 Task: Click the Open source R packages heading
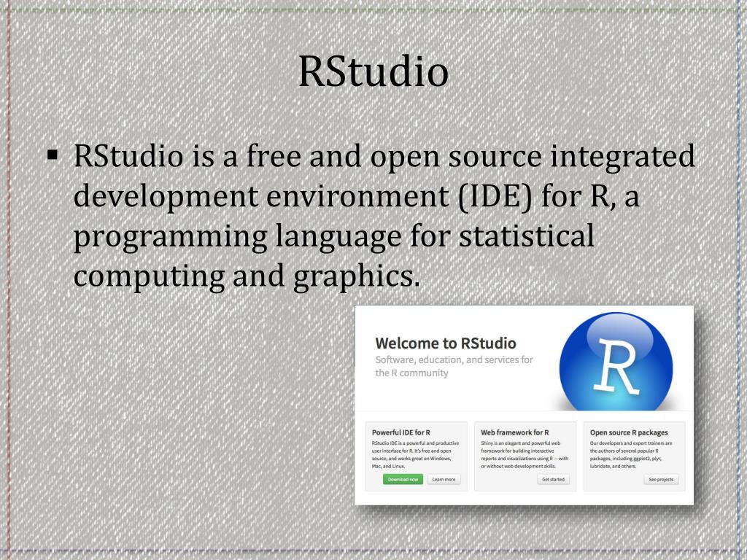(629, 432)
